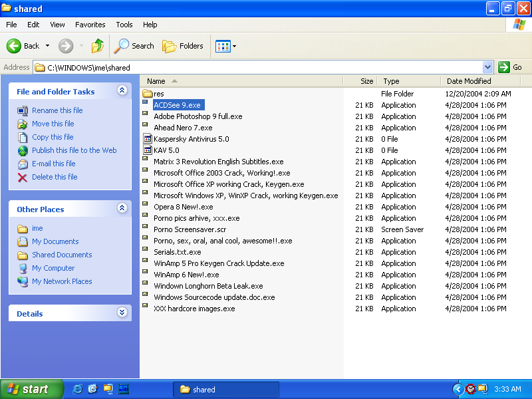Image resolution: width=532 pixels, height=399 pixels.
Task: Click the My Network Places icon
Action: click(x=23, y=281)
